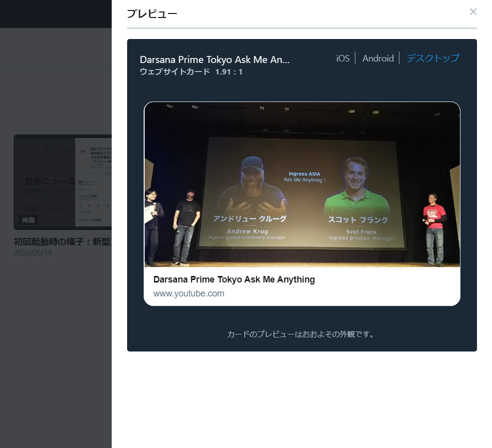Click the Ingress AMA card image

pos(302,184)
